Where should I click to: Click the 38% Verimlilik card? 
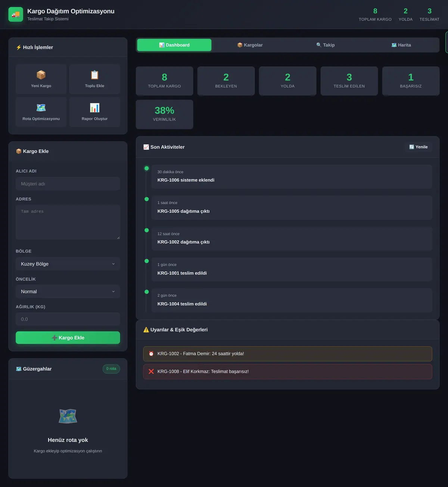click(164, 114)
